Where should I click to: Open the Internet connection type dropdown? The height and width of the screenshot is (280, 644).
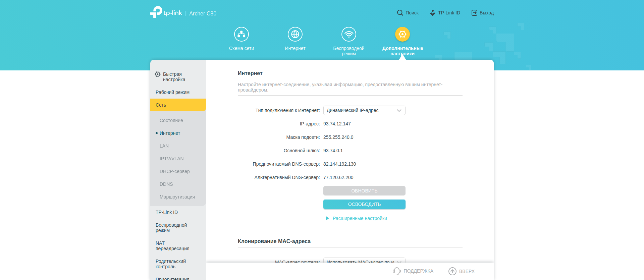[x=364, y=110]
